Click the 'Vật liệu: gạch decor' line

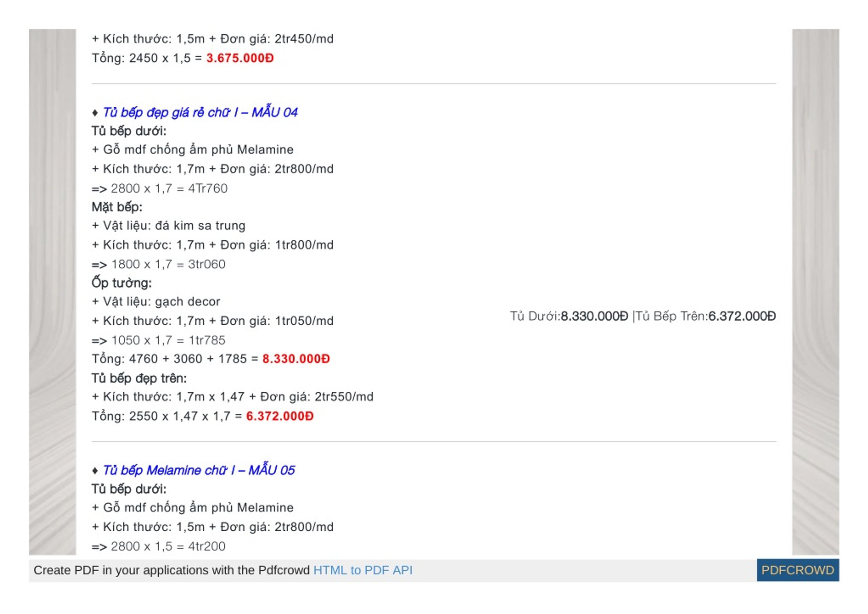156,302
